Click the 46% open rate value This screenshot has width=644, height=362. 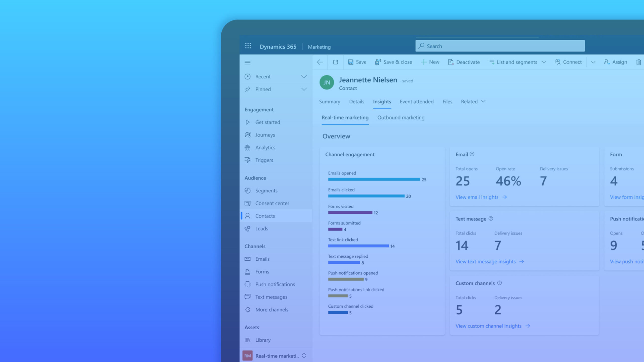pyautogui.click(x=508, y=181)
